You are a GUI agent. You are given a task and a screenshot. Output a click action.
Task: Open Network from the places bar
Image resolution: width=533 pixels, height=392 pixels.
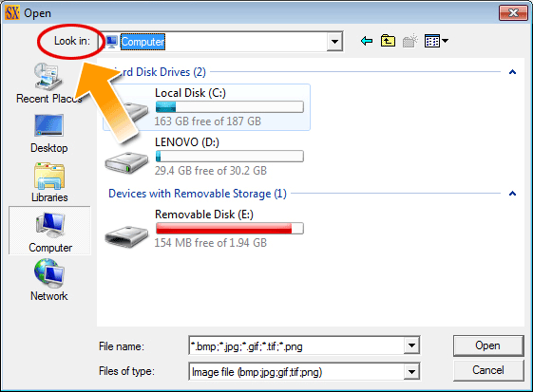tap(49, 280)
